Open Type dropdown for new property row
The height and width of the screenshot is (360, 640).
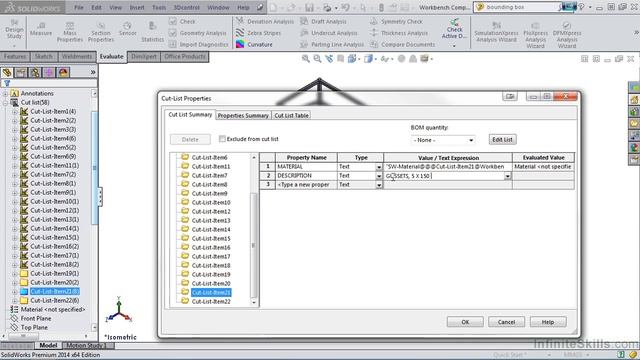coord(378,185)
